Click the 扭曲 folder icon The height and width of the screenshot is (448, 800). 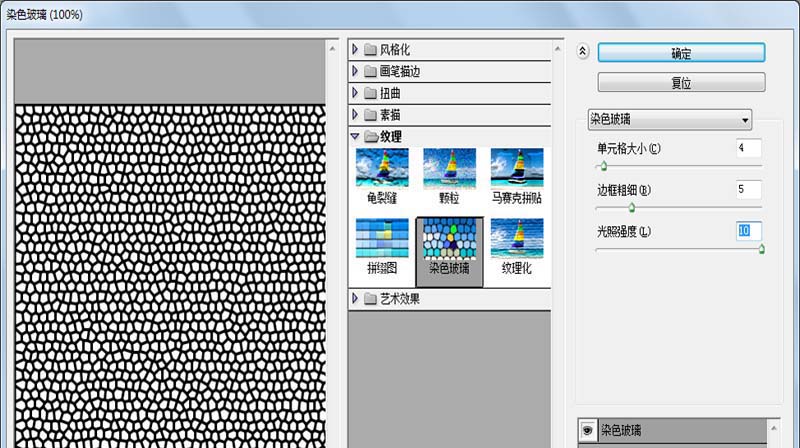tap(370, 93)
